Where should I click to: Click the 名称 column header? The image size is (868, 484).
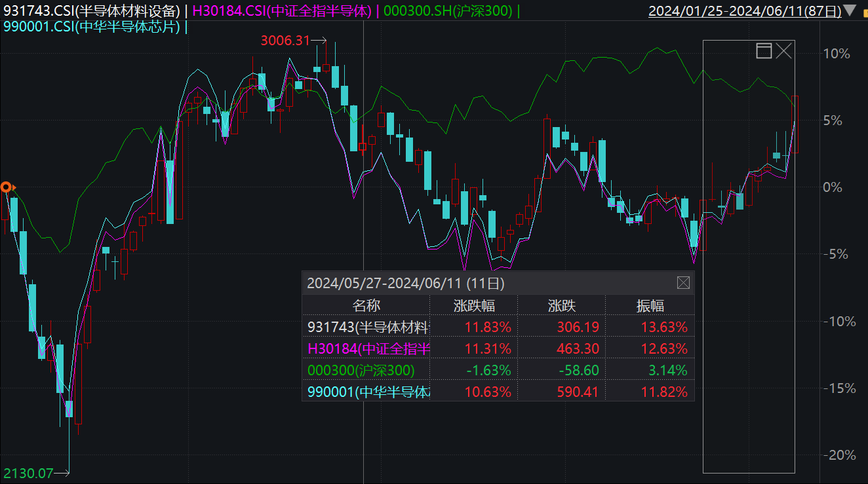coord(366,305)
